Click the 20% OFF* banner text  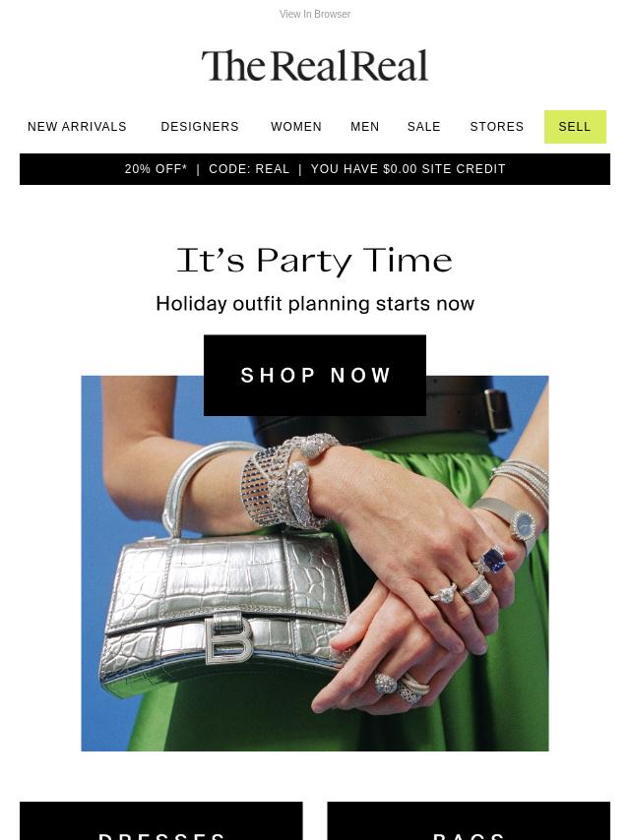156,169
